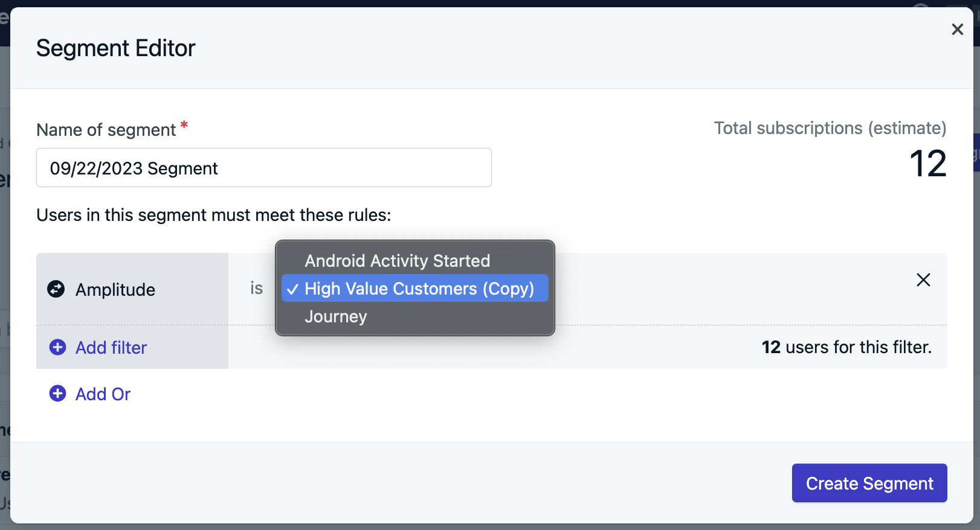Click the Add Or plus icon
Image resolution: width=980 pixels, height=530 pixels.
57,394
